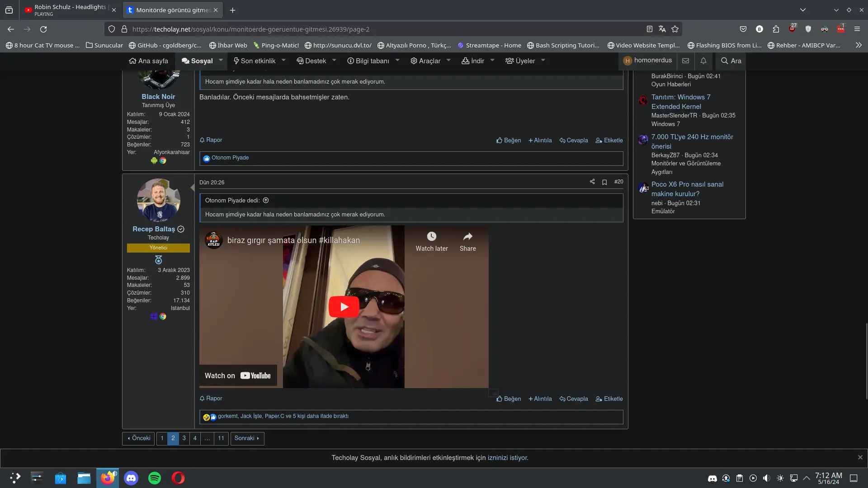The height and width of the screenshot is (488, 868).
Task: Expand the Üyeler dropdown arrow
Action: 543,60
